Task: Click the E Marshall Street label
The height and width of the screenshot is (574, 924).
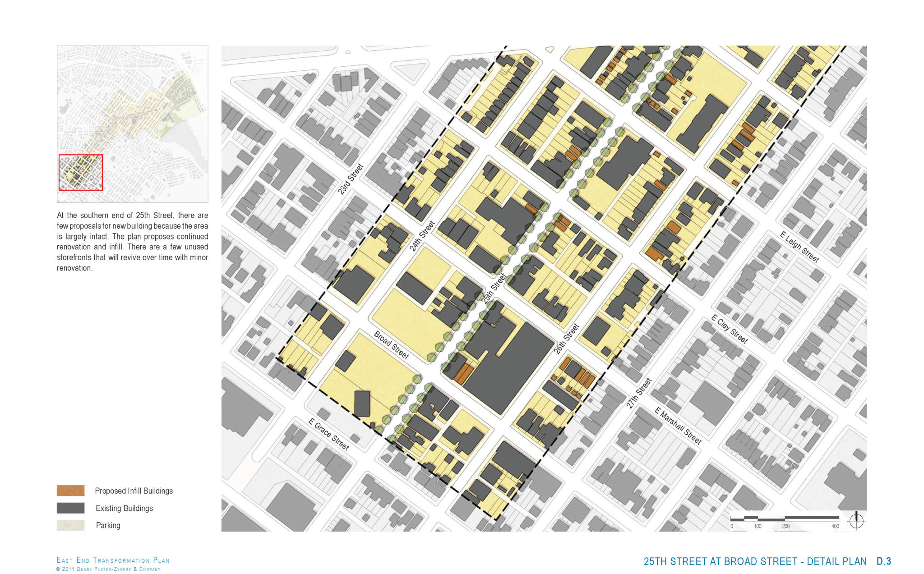Action: [678, 426]
